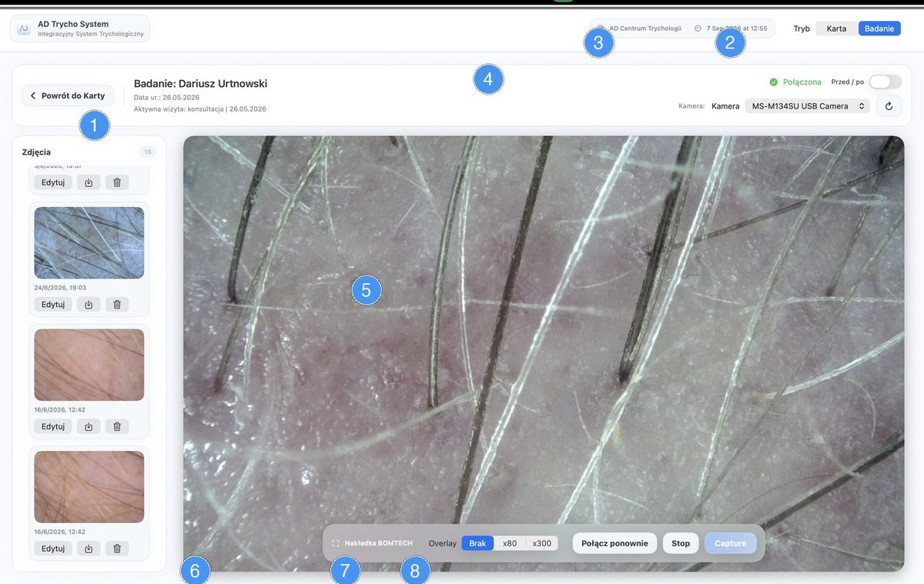The image size is (924, 584).
Task: Download the photo in the bottom-most Zdjęcia card
Action: pyautogui.click(x=89, y=549)
